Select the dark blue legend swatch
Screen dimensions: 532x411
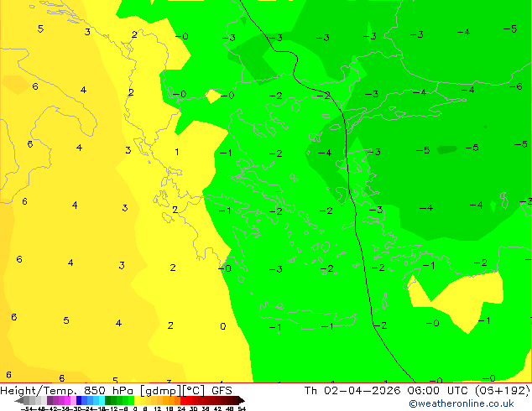(x=79, y=400)
